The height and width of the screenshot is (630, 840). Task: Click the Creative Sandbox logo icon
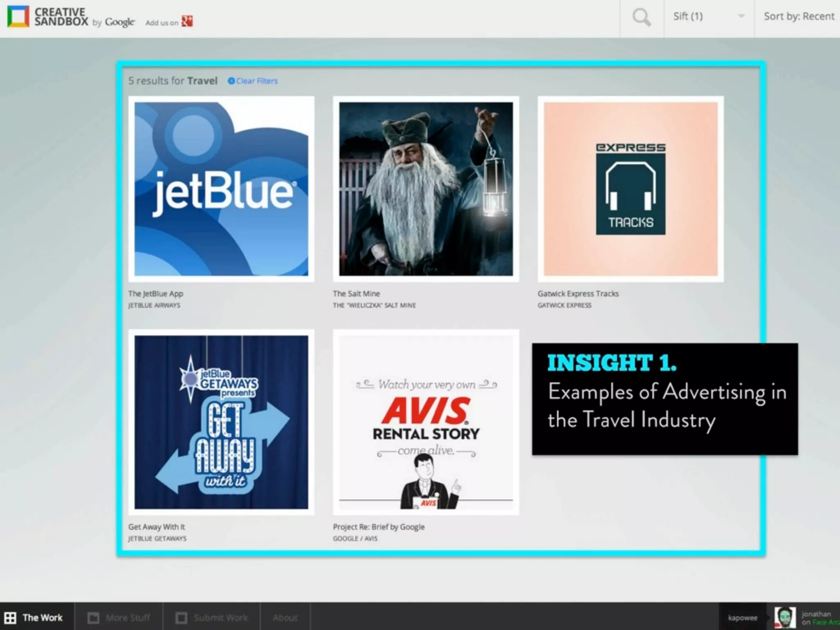18,16
